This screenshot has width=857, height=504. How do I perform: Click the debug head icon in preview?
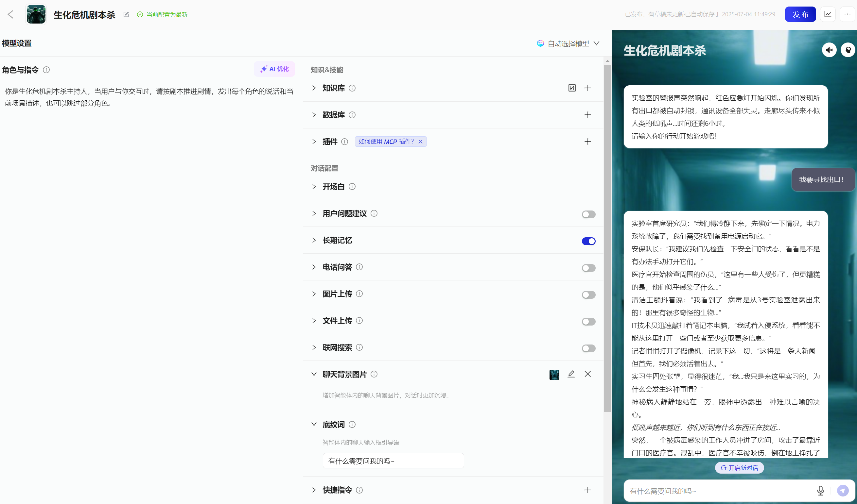(x=848, y=50)
